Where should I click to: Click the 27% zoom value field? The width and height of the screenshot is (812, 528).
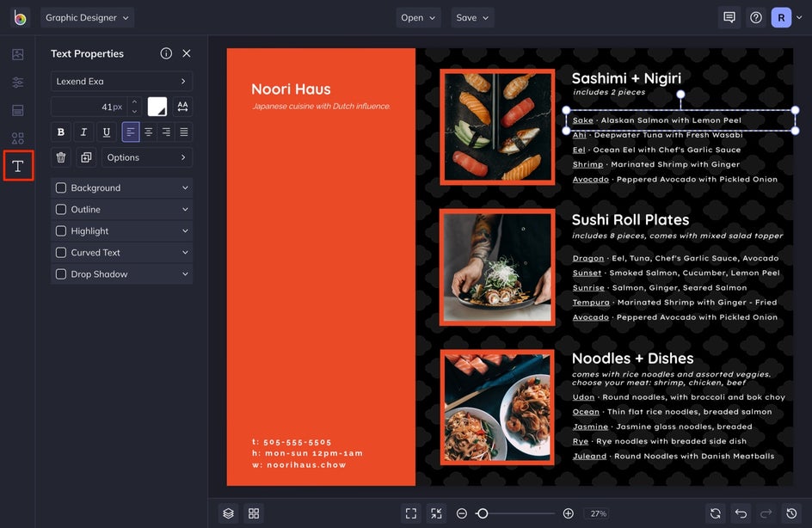tap(598, 513)
